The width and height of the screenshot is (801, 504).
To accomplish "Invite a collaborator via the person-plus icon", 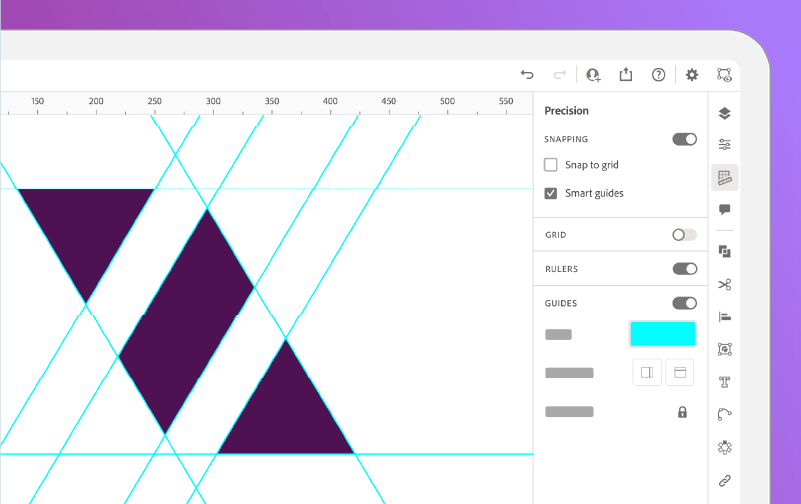I will (593, 75).
